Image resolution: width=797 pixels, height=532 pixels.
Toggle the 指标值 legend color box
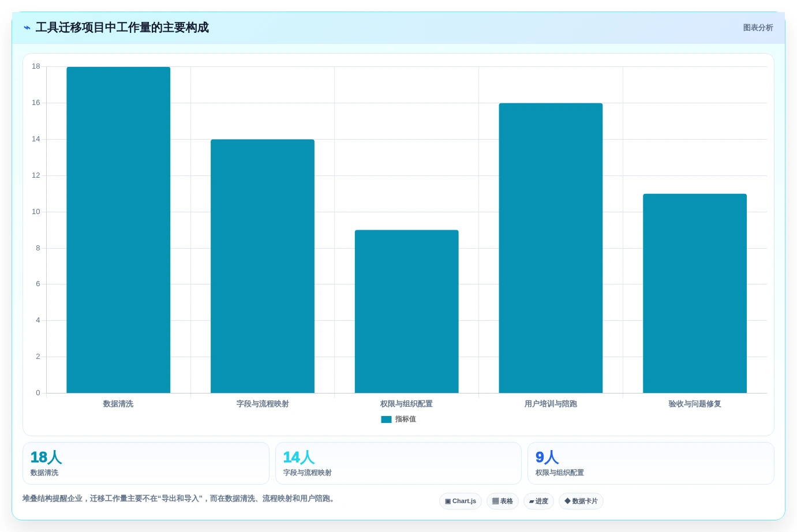pyautogui.click(x=386, y=419)
